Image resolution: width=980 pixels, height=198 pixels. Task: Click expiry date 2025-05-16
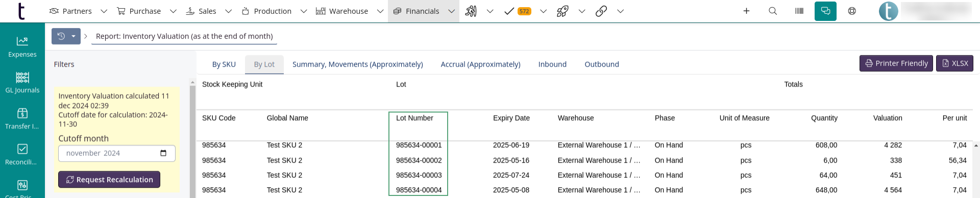coord(511,160)
